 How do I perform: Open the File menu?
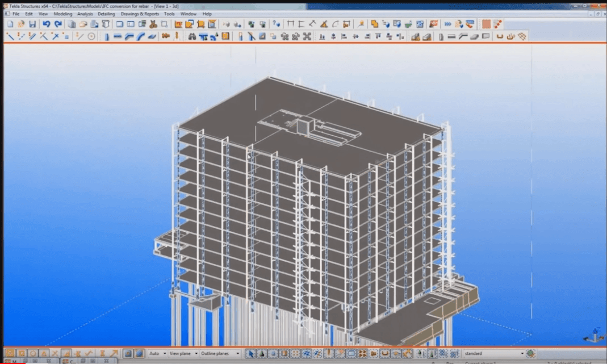[x=16, y=14]
